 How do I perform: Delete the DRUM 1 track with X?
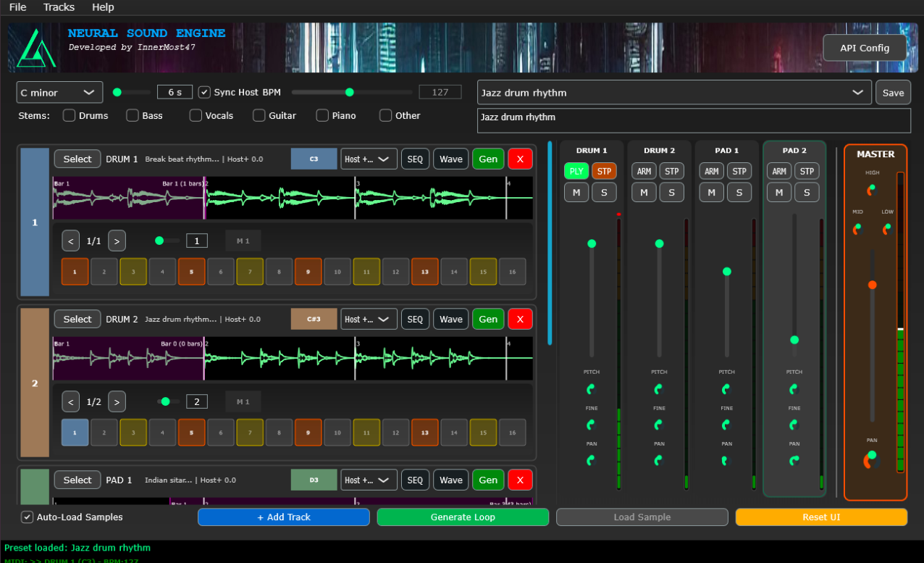520,159
